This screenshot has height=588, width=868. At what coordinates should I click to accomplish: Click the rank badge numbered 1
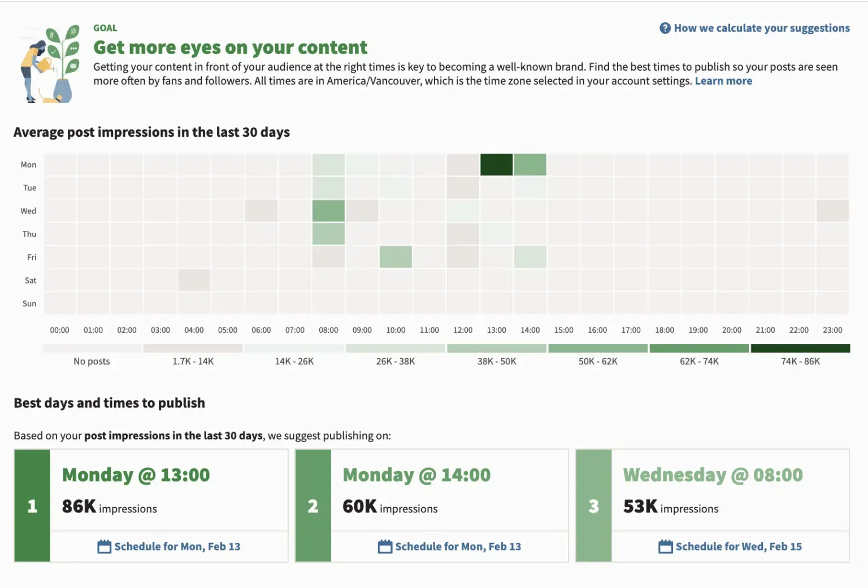[32, 506]
